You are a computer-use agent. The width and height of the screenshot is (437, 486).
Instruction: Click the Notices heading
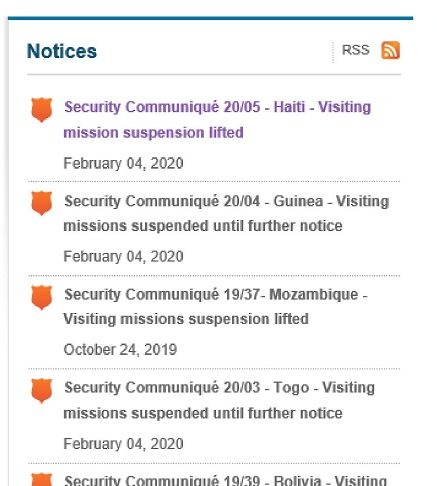[x=62, y=51]
